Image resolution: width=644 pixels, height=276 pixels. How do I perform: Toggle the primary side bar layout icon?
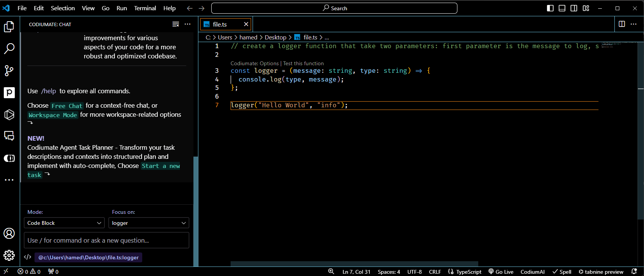tap(550, 8)
